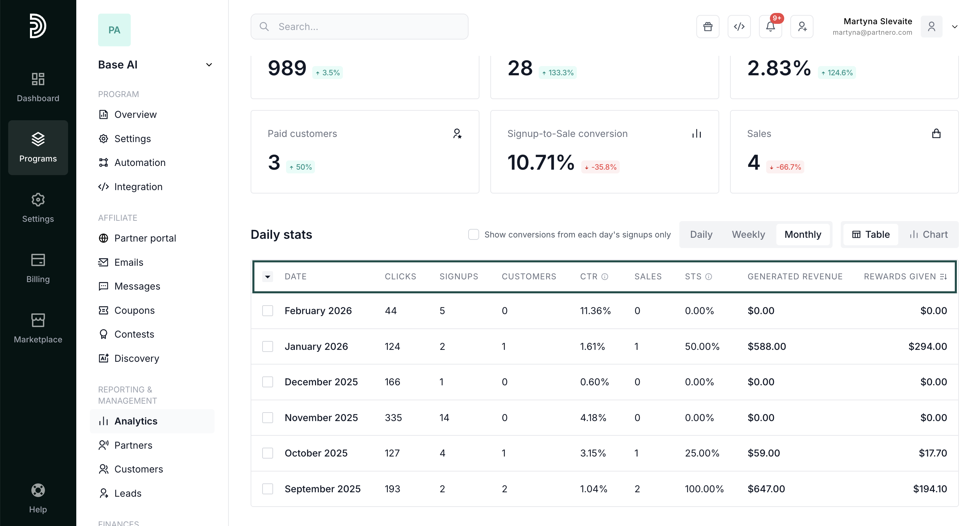Expand the Base AI program selector
Screen dimensions: 980x526
pyautogui.click(x=209, y=65)
